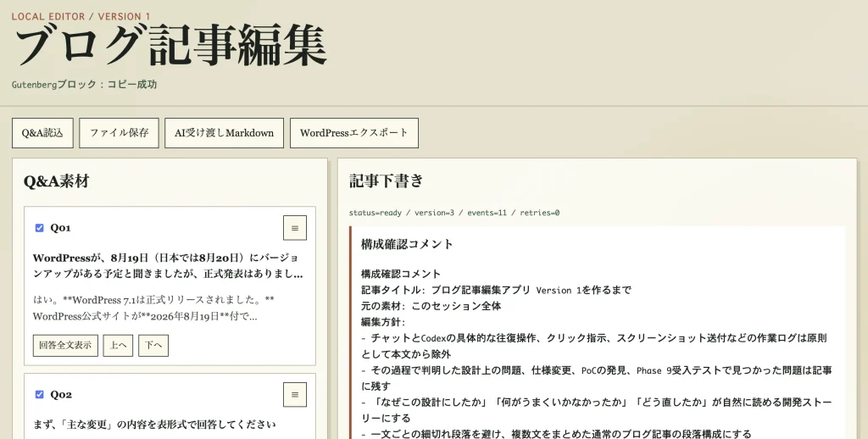
Task: Click the ファイル保存 button
Action: 119,133
